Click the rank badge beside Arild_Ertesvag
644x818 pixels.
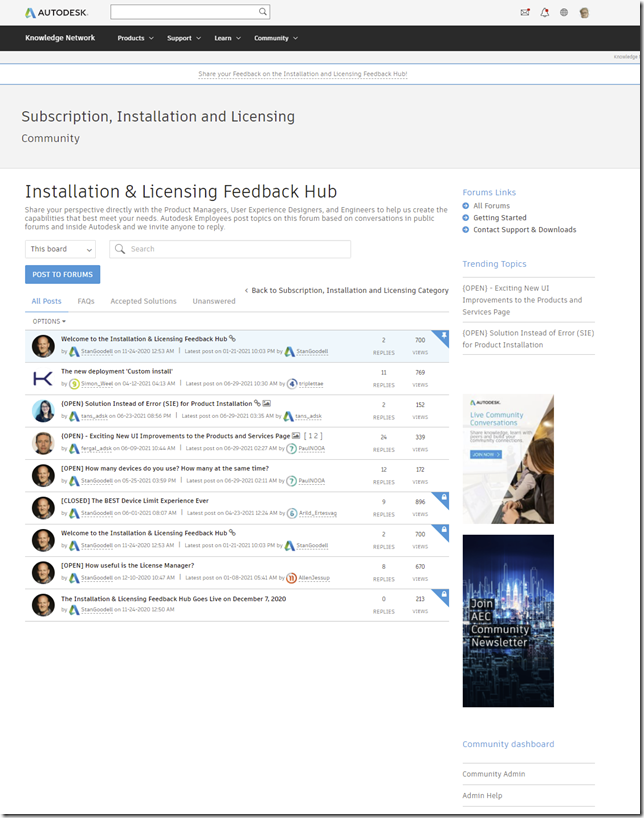(x=292, y=513)
